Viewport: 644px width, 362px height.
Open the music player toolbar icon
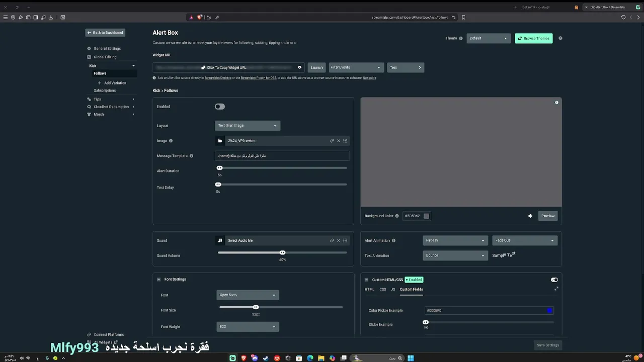tap(43, 17)
